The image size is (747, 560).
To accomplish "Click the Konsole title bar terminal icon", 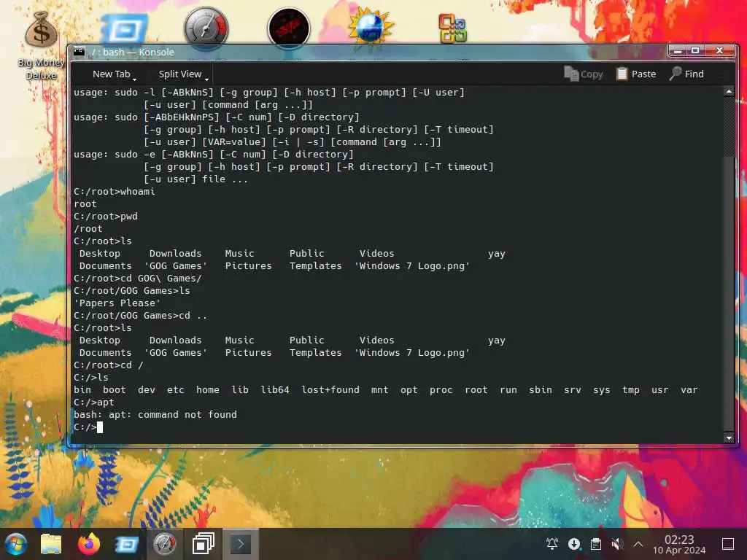I will point(79,52).
